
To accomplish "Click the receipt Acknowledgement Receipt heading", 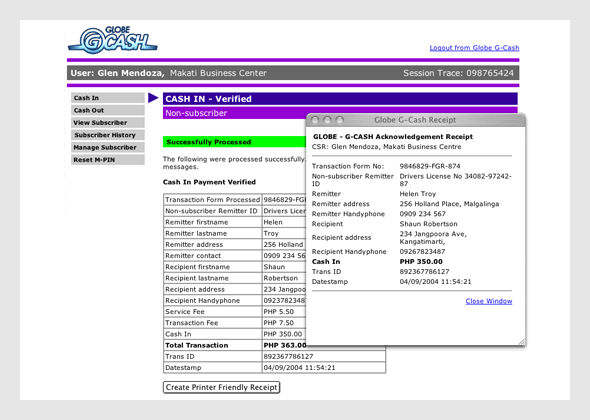I will 393,137.
